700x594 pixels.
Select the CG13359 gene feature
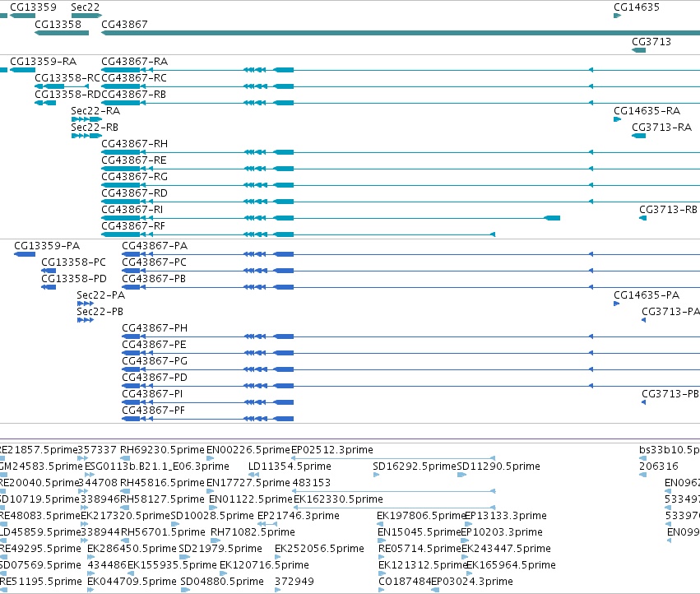22,16
